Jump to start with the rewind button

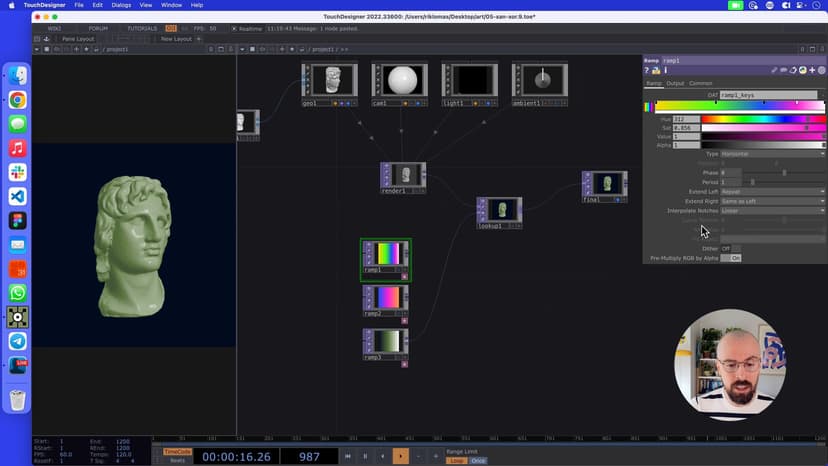[x=348, y=456]
